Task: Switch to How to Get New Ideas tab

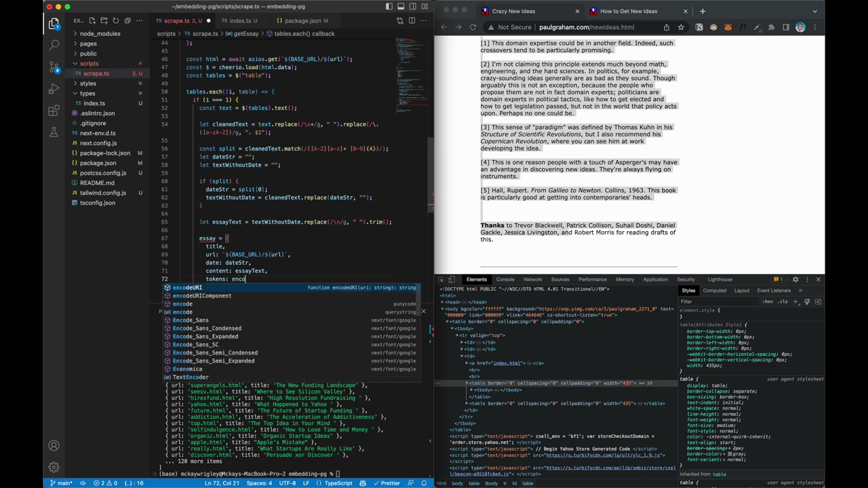Action: coord(629,11)
